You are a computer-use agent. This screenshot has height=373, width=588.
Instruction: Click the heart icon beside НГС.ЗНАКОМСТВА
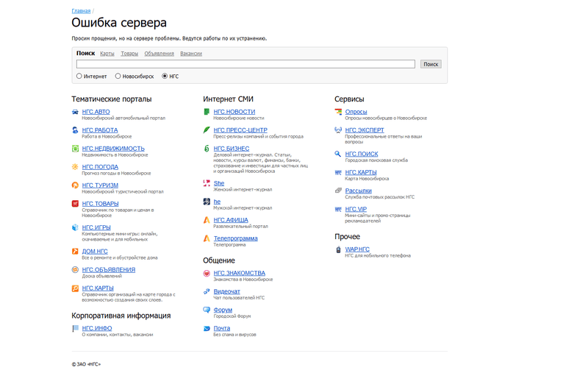[x=207, y=273]
